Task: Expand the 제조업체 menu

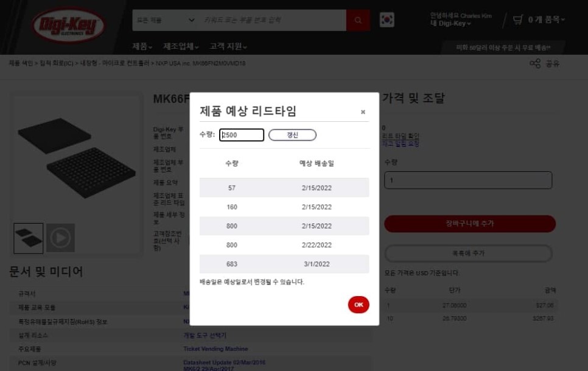Action: click(x=180, y=46)
